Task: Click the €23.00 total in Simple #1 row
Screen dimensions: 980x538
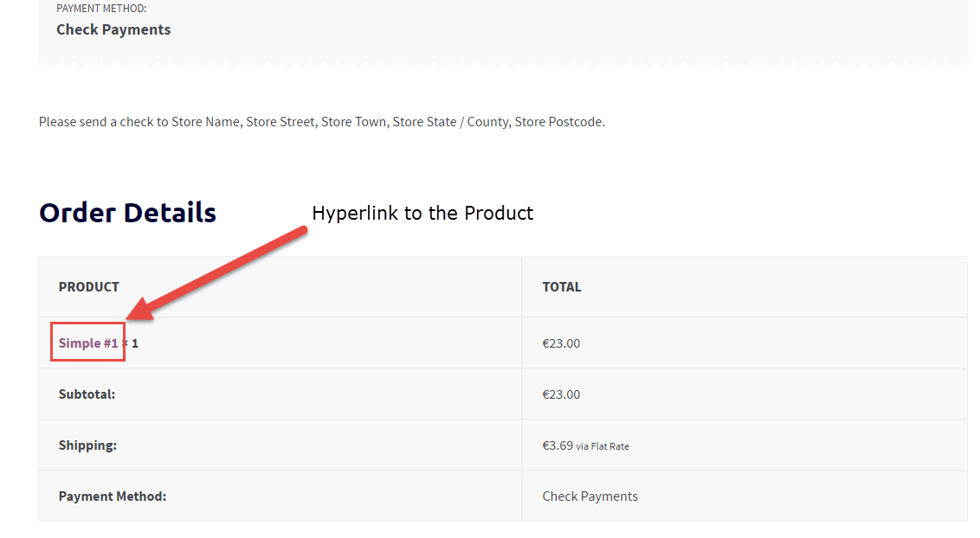Action: (561, 343)
